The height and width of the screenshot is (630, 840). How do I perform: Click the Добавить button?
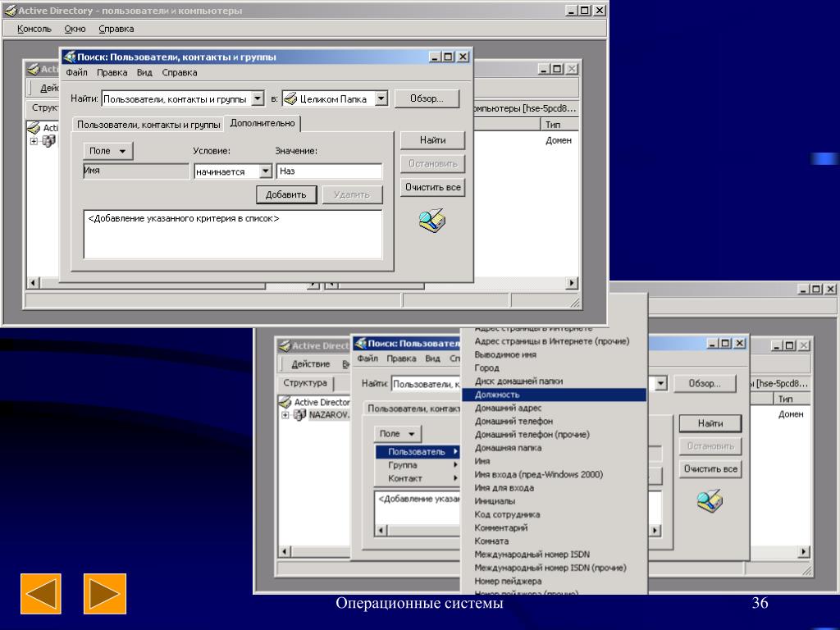coord(286,194)
